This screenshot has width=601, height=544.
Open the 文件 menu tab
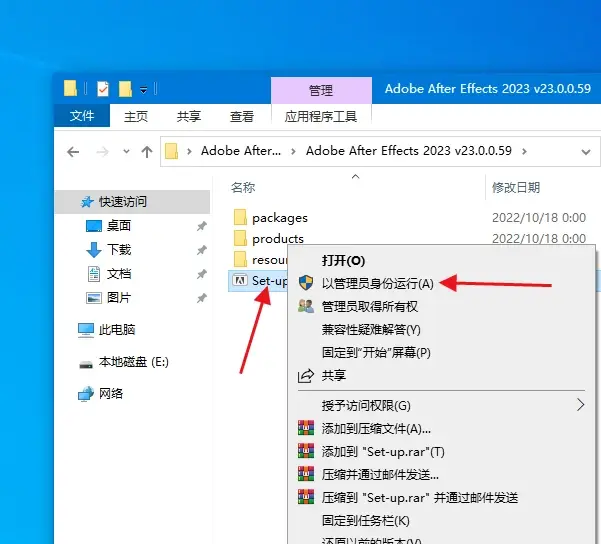pyautogui.click(x=82, y=115)
